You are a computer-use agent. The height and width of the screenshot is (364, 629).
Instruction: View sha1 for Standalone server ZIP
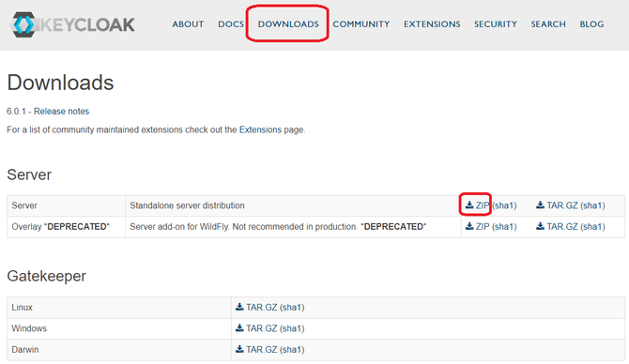tap(505, 205)
